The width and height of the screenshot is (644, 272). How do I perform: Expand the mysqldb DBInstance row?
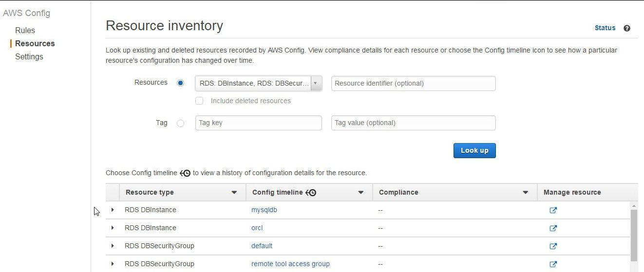click(x=113, y=210)
